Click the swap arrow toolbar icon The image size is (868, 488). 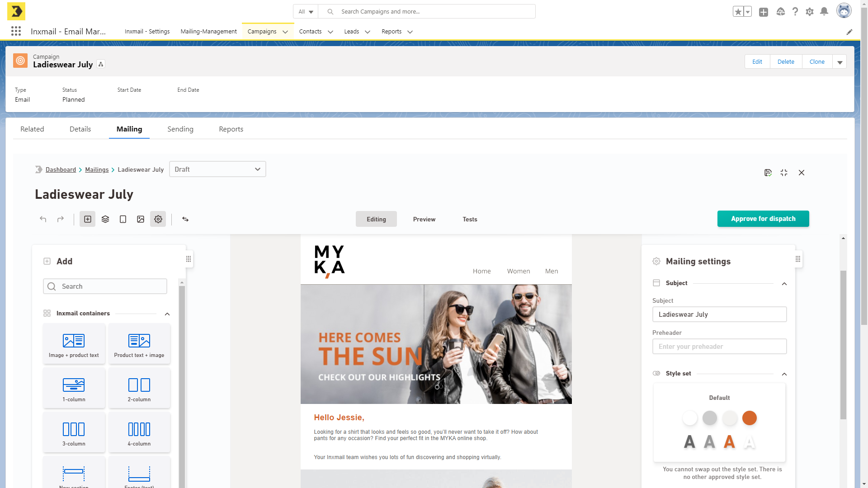185,219
